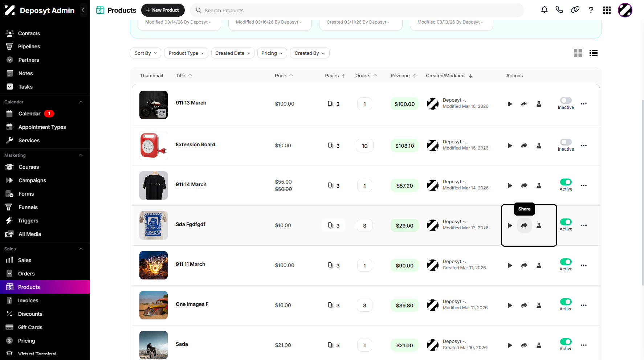Sort by the Revenue column header
The width and height of the screenshot is (644, 360).
404,75
